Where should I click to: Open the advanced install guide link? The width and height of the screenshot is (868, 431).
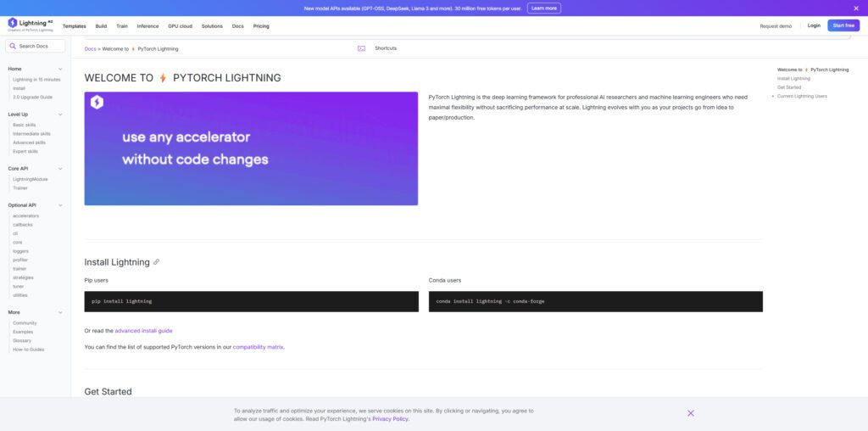143,330
